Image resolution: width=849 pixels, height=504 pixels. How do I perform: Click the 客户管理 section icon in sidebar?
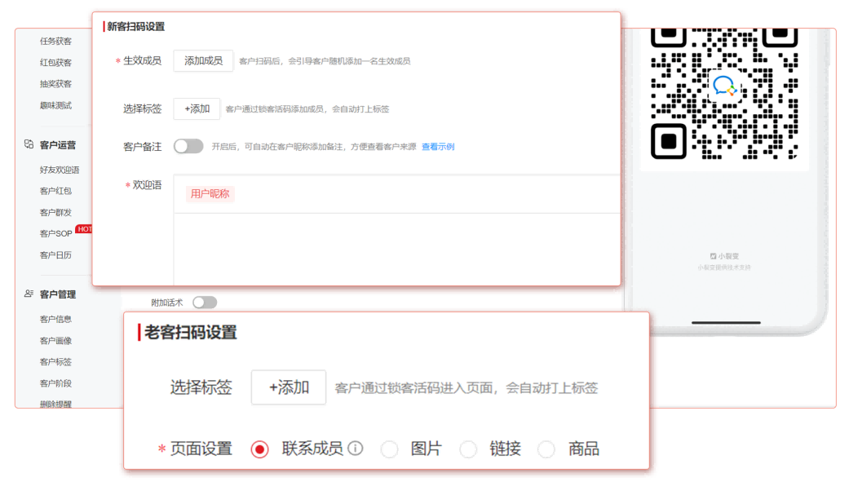[x=29, y=294]
